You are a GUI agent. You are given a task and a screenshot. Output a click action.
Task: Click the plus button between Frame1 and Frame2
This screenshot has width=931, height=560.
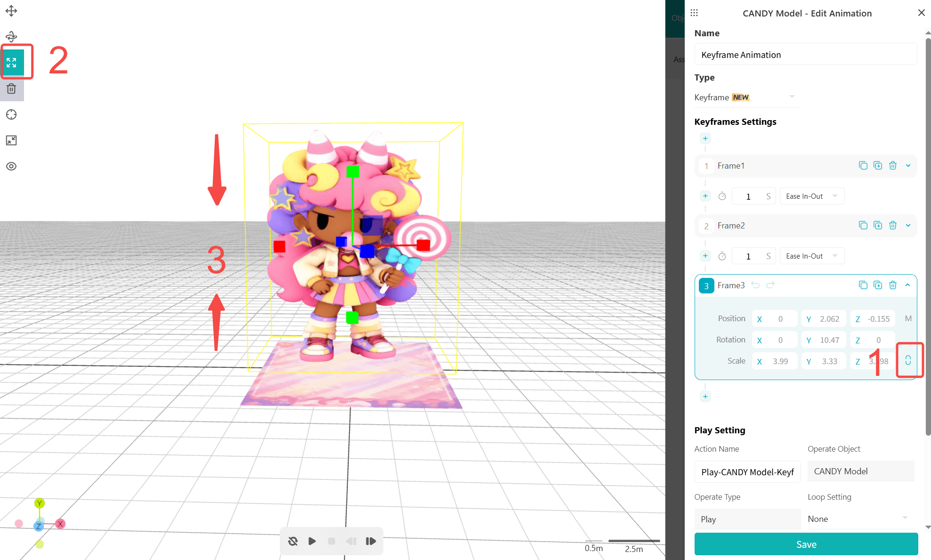(705, 196)
